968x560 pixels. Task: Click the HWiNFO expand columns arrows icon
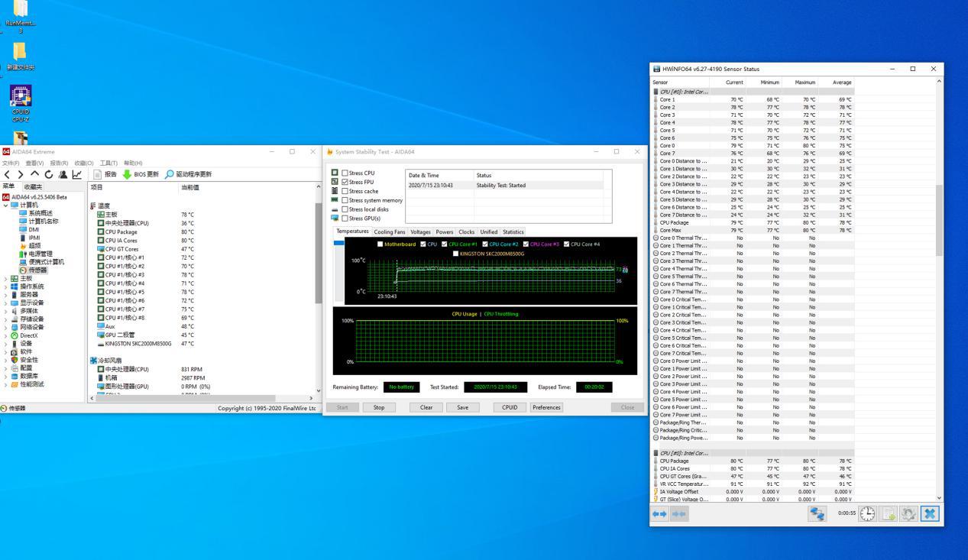659,514
